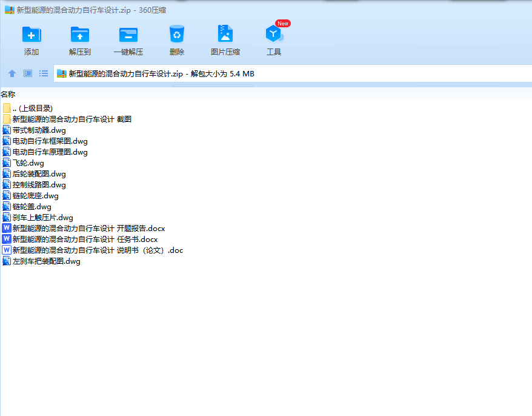Select file 链轮底座.dwg
The height and width of the screenshot is (416, 532).
[x=30, y=196]
